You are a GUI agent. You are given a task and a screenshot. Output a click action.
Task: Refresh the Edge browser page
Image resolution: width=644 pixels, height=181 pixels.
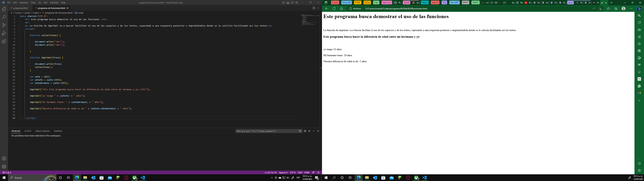coord(334,9)
